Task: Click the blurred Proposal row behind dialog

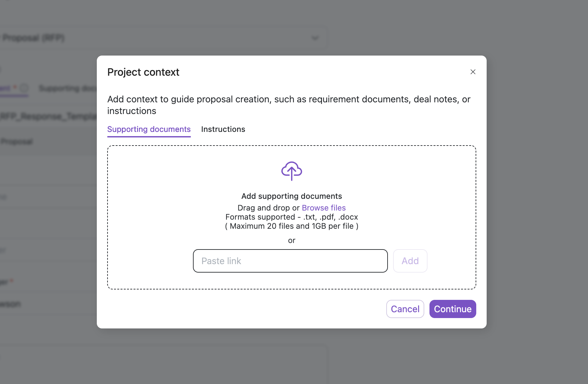Action: click(17, 142)
